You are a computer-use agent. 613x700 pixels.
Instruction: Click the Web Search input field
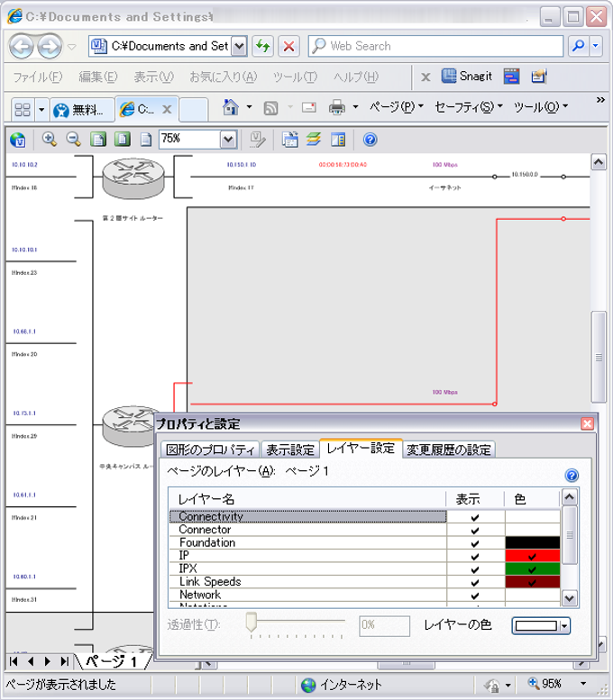click(435, 46)
